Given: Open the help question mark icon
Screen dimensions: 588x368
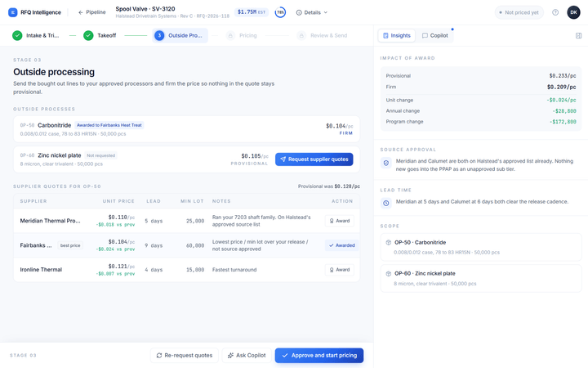Looking at the screenshot, I should point(555,12).
